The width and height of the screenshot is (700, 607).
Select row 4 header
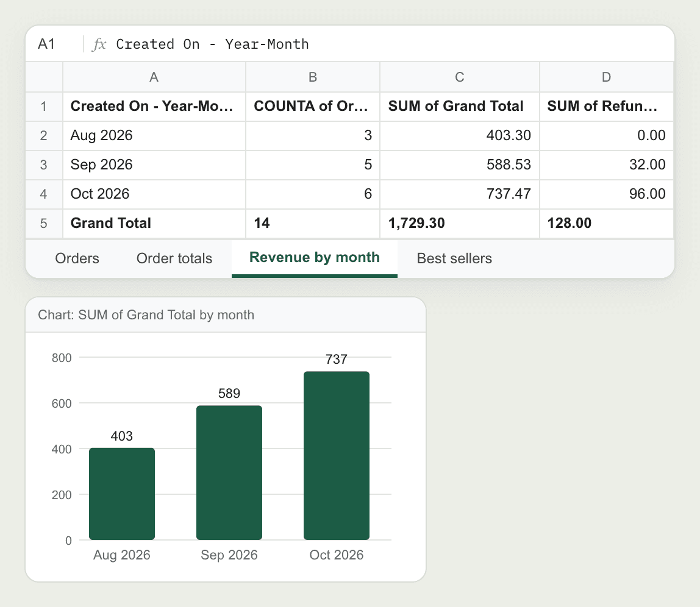[x=44, y=194]
